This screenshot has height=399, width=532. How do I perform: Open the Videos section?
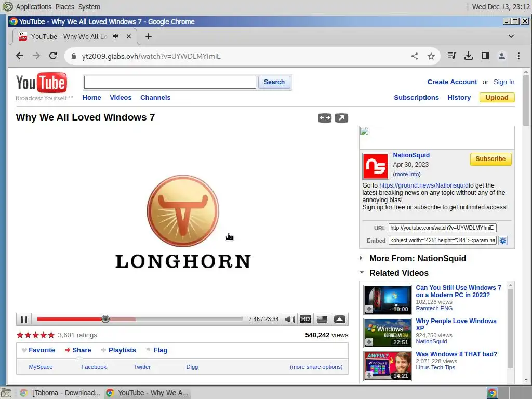(x=121, y=98)
